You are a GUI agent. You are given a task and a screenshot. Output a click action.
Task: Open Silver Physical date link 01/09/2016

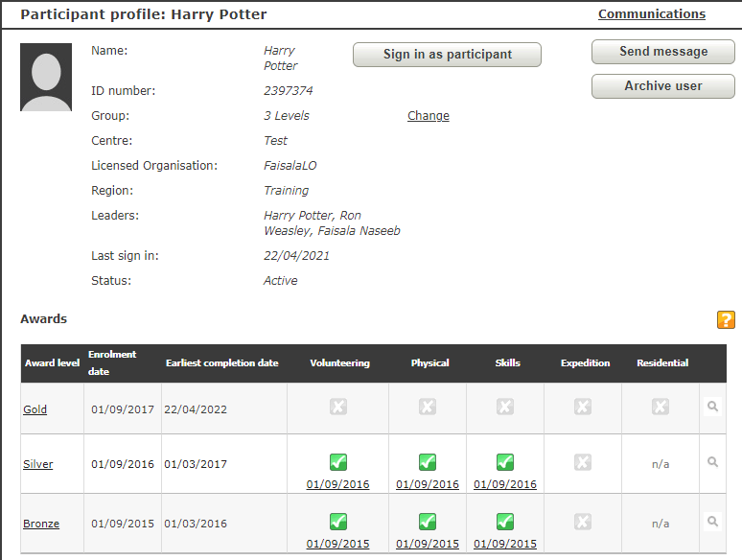coord(428,484)
